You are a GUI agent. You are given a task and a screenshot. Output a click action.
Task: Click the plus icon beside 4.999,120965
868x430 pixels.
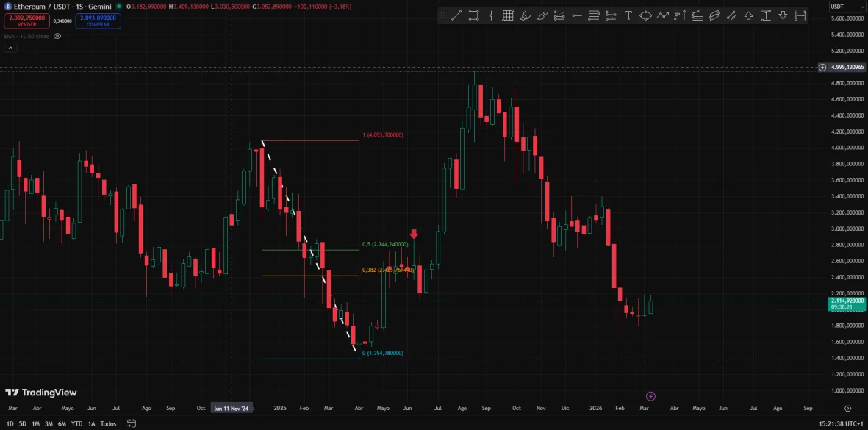[x=822, y=67]
